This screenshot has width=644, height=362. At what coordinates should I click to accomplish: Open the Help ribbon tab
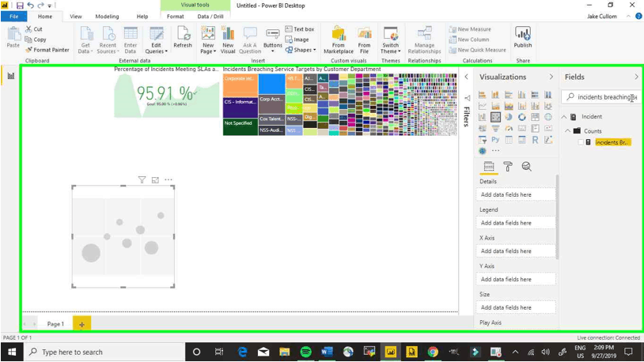(142, 17)
